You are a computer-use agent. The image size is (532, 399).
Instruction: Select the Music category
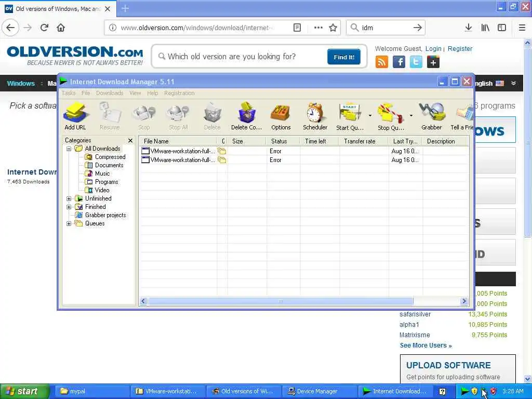point(98,174)
